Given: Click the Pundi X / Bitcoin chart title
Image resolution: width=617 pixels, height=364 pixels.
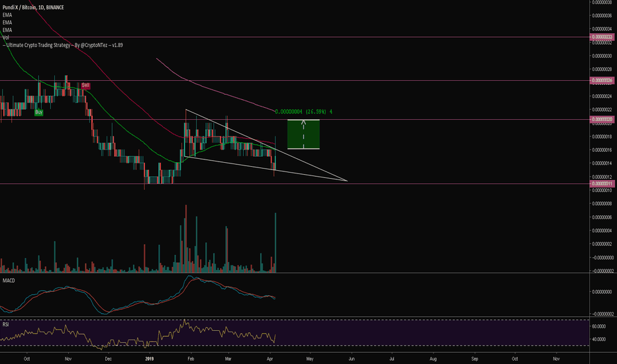Looking at the screenshot, I should pos(33,7).
